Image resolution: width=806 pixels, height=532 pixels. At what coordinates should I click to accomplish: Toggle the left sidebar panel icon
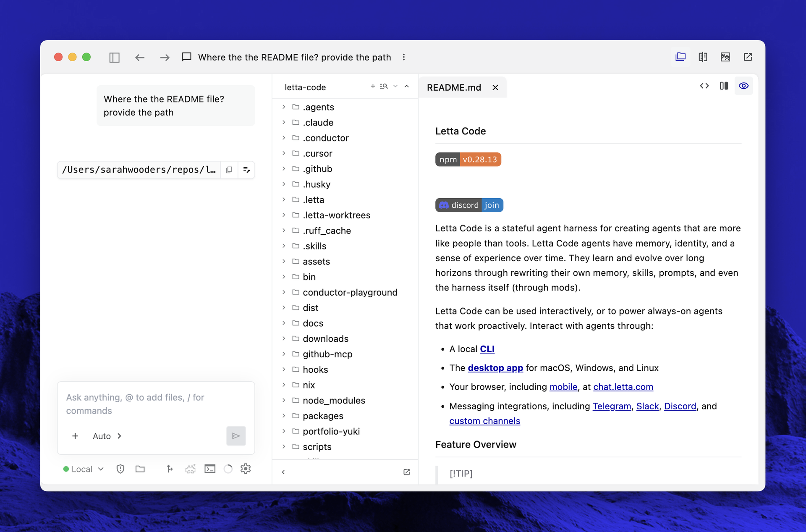(114, 57)
